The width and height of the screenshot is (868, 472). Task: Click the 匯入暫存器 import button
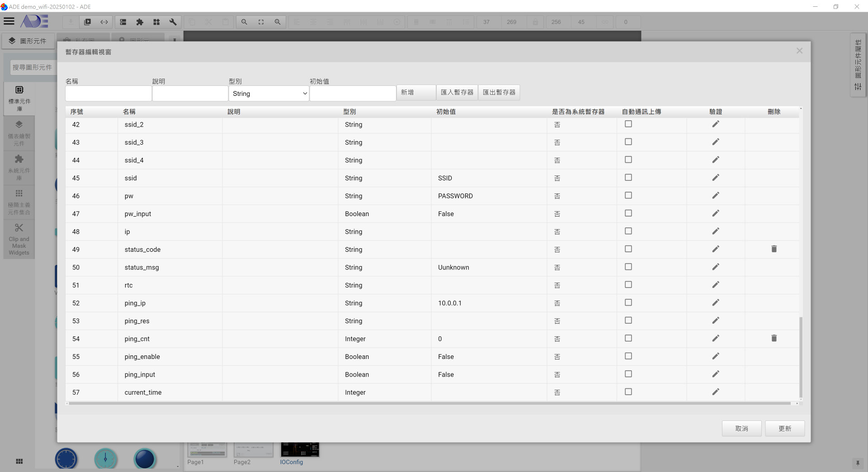(457, 92)
